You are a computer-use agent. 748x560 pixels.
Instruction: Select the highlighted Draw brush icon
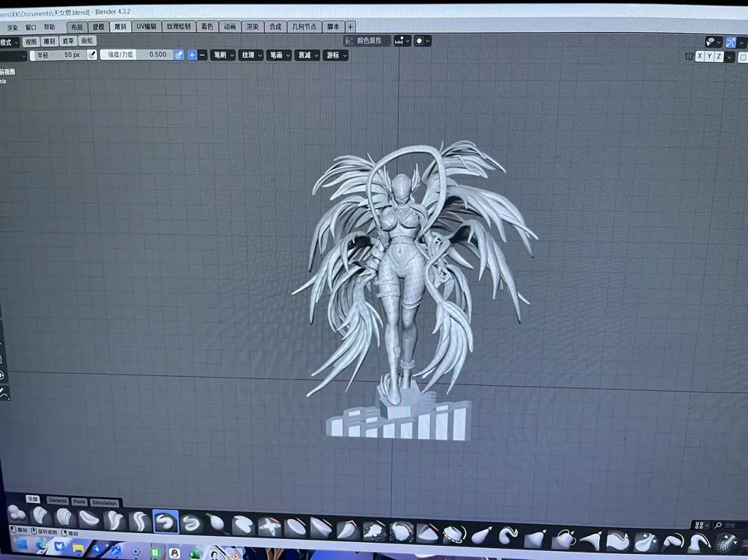tap(165, 522)
